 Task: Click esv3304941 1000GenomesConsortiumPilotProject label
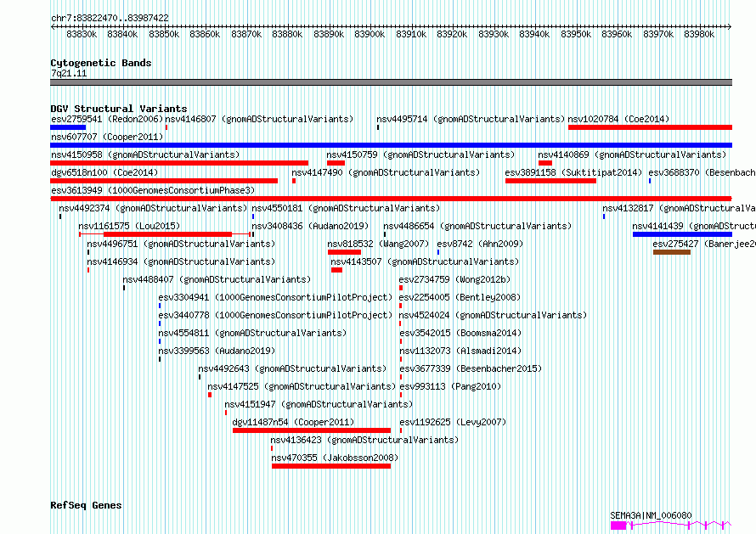(x=275, y=297)
